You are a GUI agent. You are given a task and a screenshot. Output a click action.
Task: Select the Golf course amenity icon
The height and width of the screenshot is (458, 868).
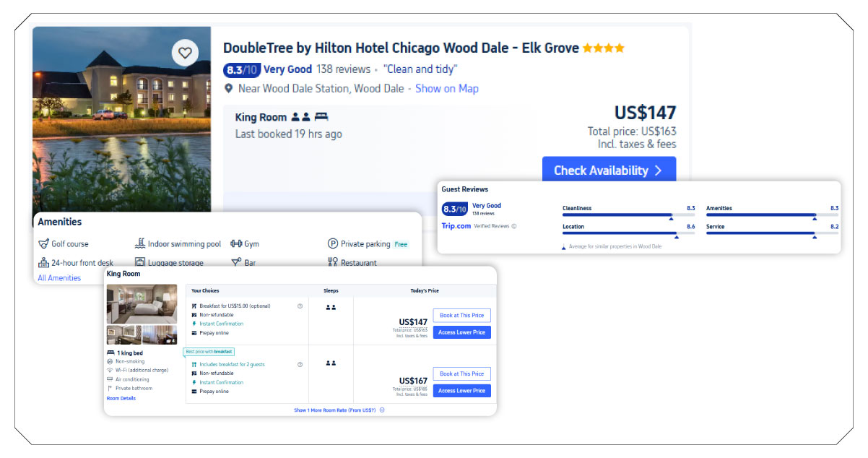43,243
